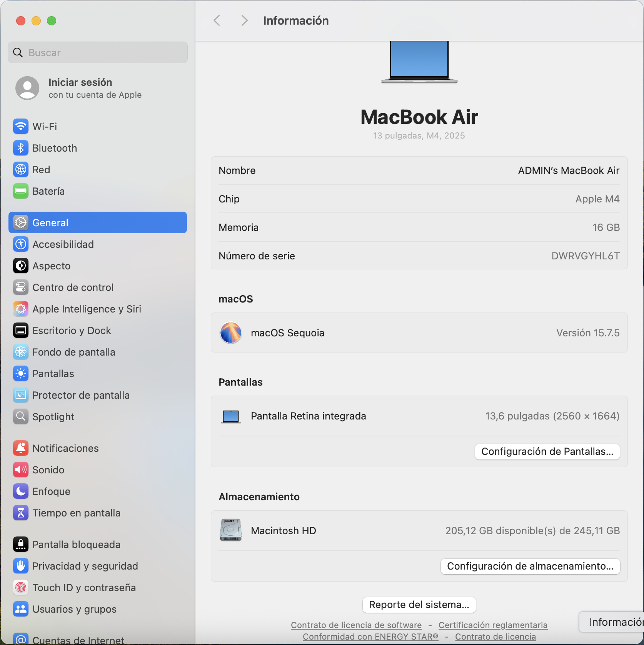The width and height of the screenshot is (644, 645).
Task: Close the window with red button
Action: pos(21,21)
